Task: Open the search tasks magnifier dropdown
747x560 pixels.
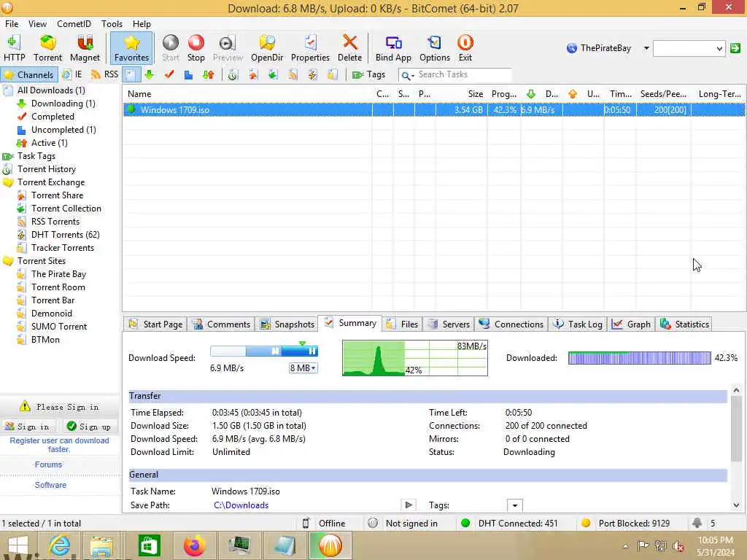Action: (407, 75)
